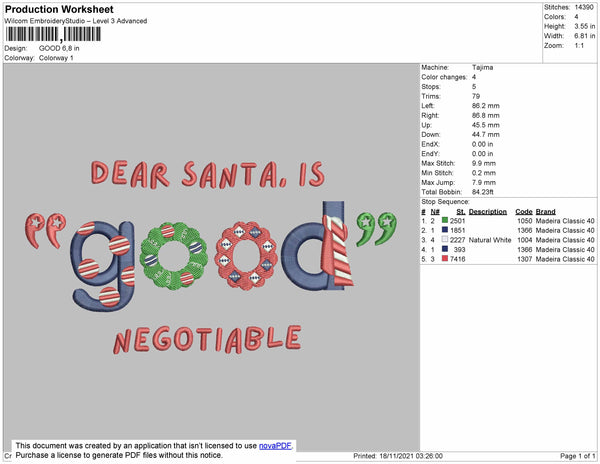The image size is (600, 464).
Task: Click the "Production Worksheet" title
Action: pyautogui.click(x=59, y=9)
